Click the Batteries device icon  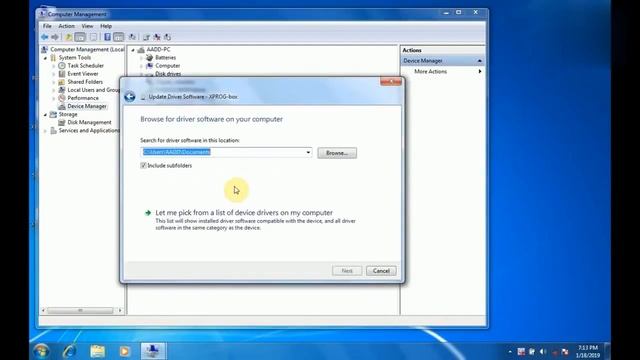tap(149, 58)
